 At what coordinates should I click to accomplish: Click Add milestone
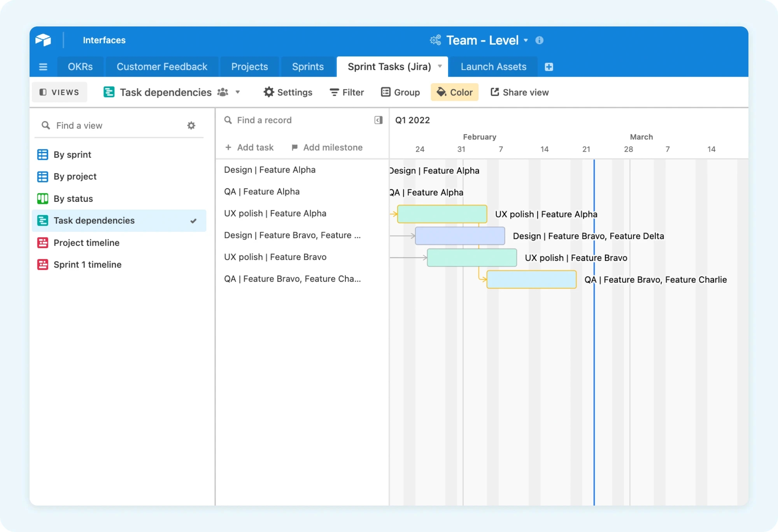(327, 147)
